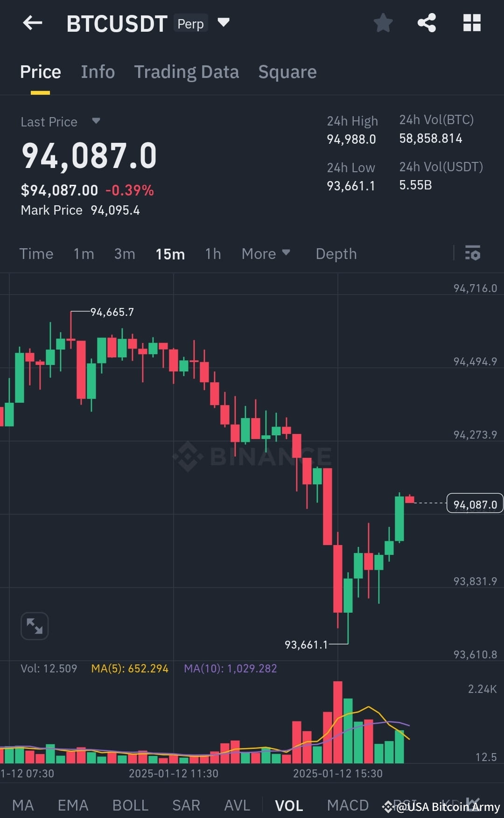504x818 pixels.
Task: Open the share icon
Action: tap(426, 23)
